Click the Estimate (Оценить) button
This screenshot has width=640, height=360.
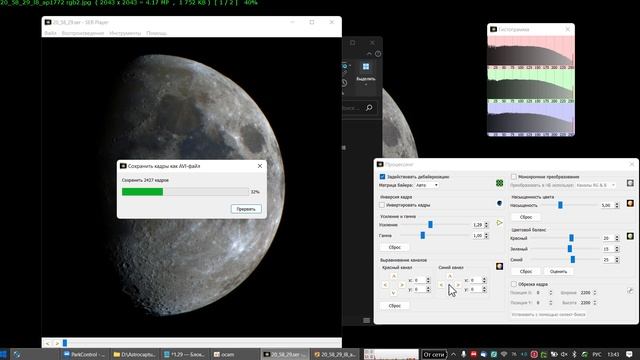(558, 271)
